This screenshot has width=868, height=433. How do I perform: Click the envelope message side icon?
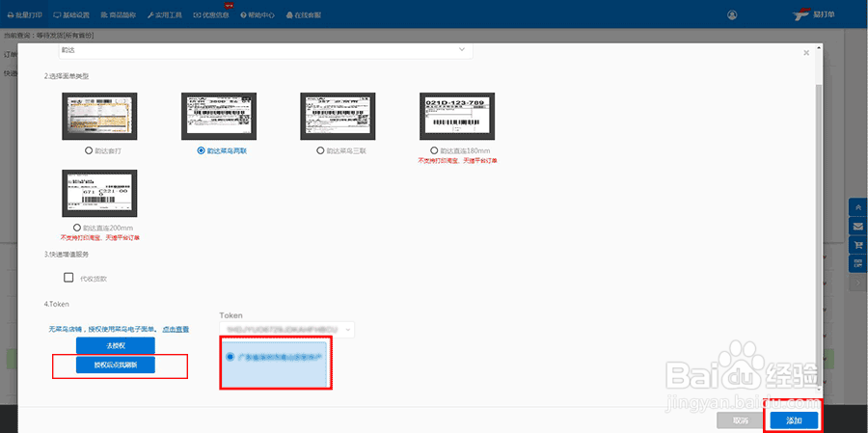tap(858, 226)
